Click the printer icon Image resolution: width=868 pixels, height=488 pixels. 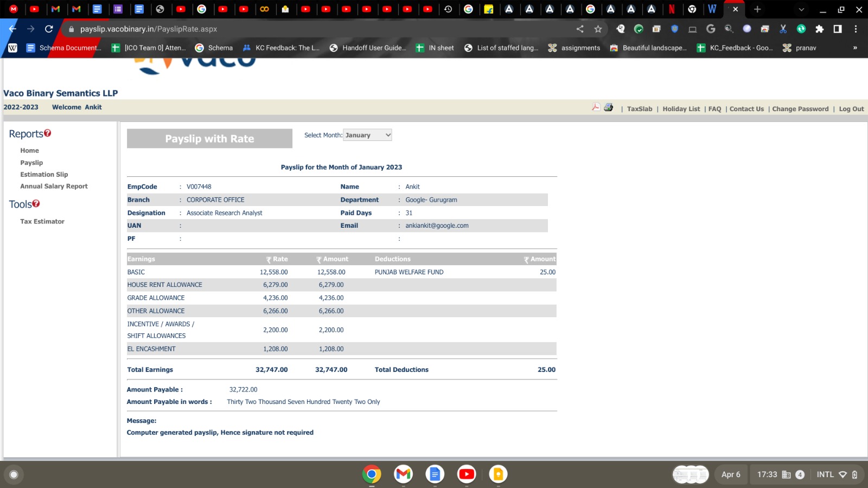[x=609, y=107]
